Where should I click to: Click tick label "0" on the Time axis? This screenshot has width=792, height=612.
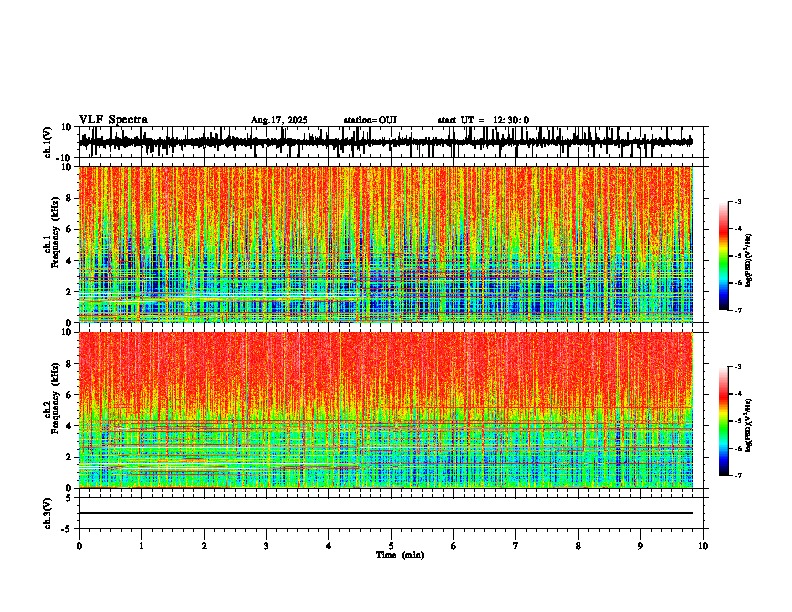pos(79,546)
